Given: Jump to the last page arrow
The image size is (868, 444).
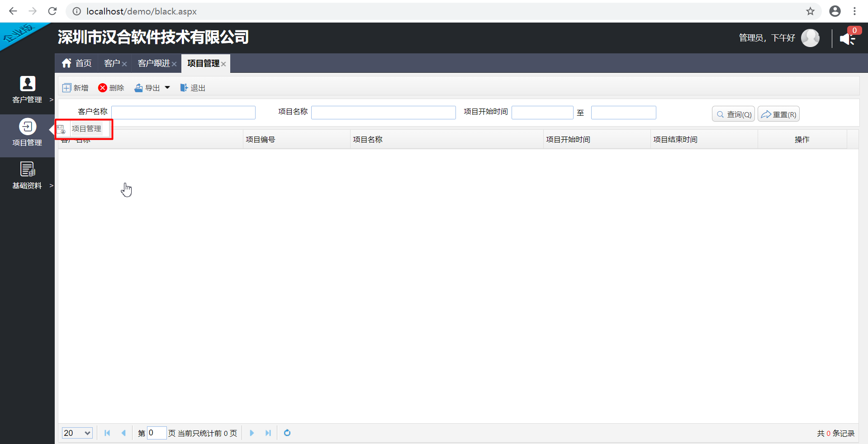Looking at the screenshot, I should [x=268, y=433].
